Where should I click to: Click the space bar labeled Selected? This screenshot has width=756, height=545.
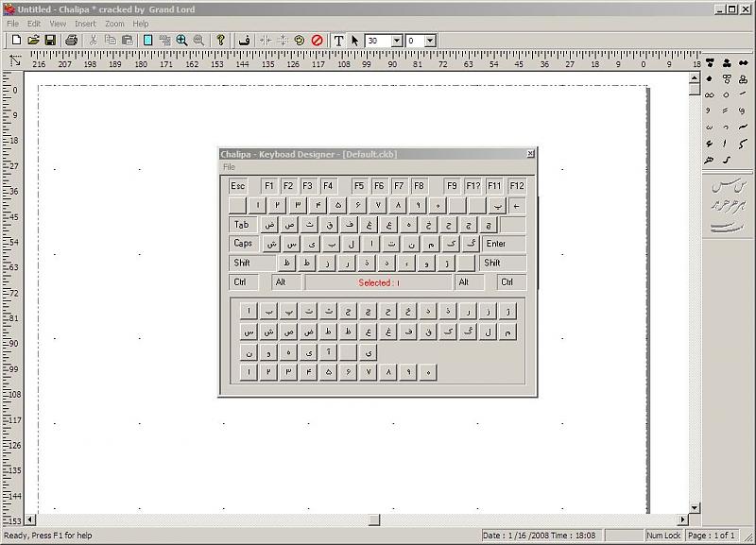tap(379, 282)
